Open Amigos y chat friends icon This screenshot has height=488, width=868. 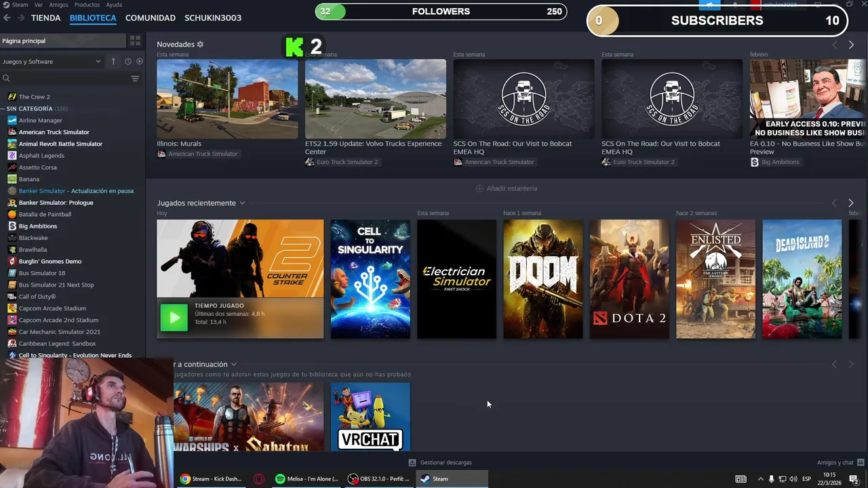click(x=859, y=462)
